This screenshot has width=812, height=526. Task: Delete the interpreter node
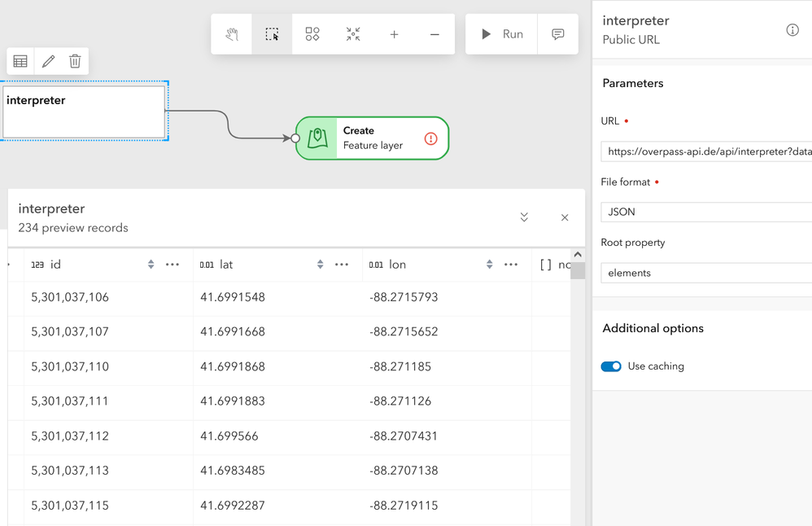coord(75,61)
